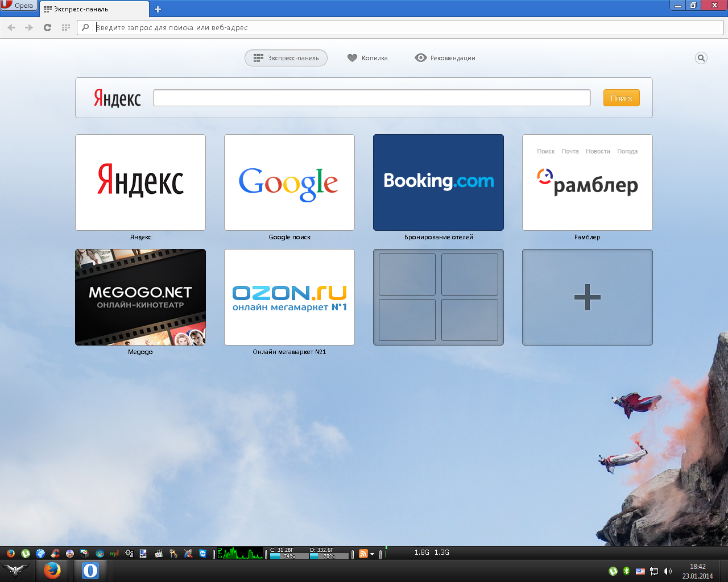Open Speed Dial via the toolbar grid icon
The height and width of the screenshot is (582, 728).
66,27
